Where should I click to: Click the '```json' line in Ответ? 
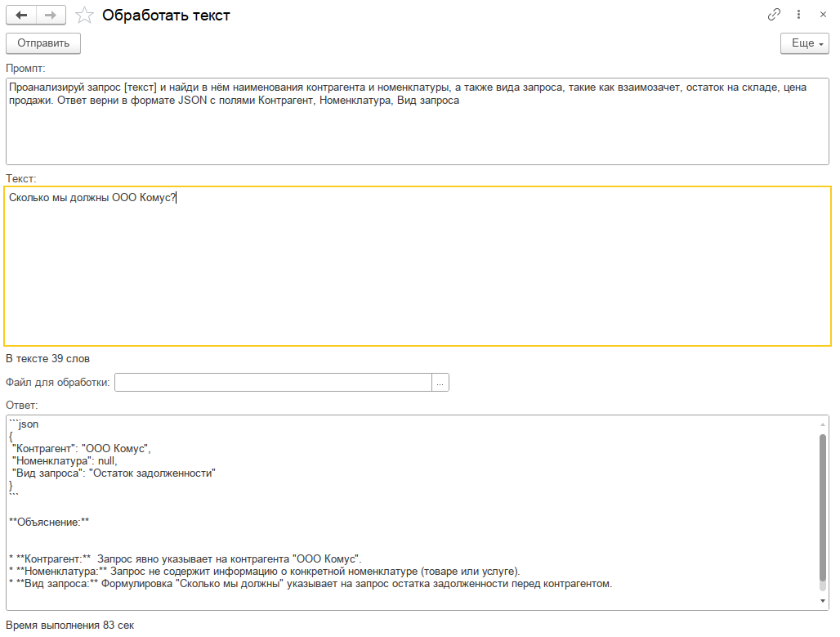click(24, 424)
